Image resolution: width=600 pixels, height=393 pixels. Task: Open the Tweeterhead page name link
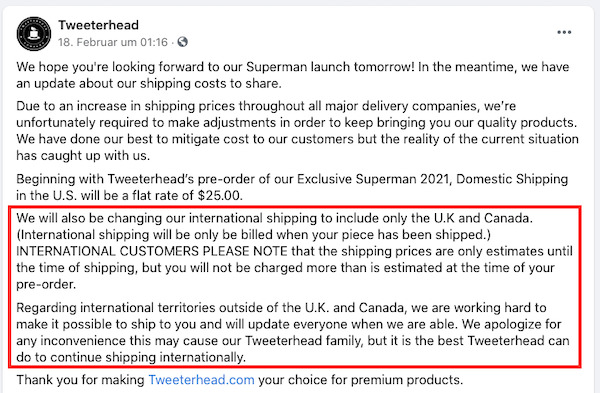[x=98, y=25]
